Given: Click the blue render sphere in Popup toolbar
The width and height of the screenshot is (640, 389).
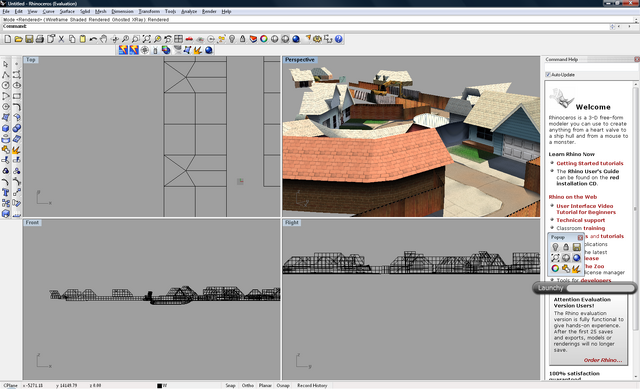Looking at the screenshot, I should (x=576, y=258).
